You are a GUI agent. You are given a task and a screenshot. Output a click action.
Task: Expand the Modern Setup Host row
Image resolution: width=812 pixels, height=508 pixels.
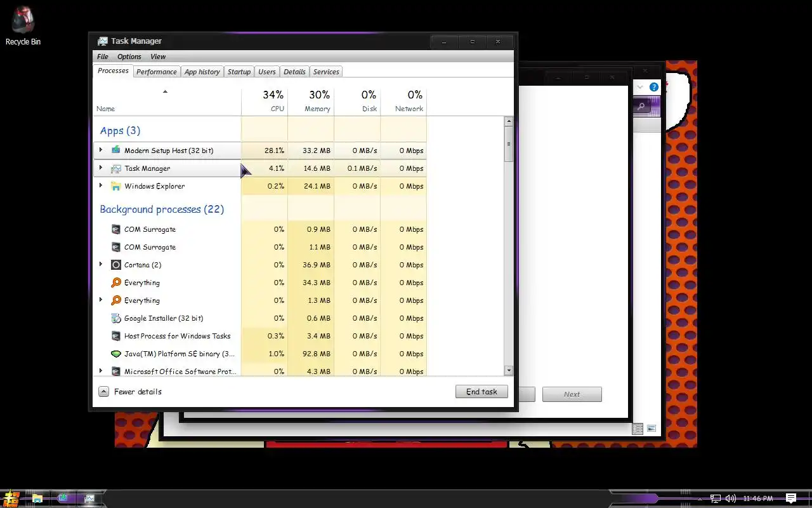[x=101, y=150]
